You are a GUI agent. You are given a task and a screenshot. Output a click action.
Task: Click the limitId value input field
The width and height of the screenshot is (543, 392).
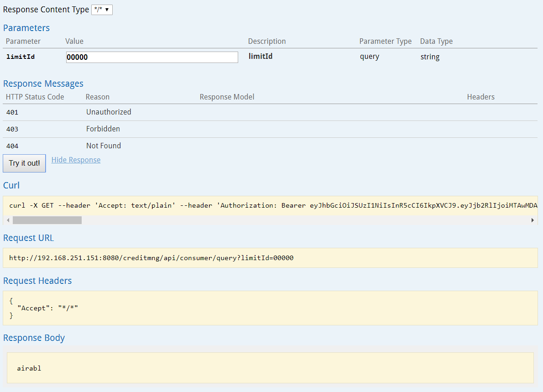click(152, 57)
